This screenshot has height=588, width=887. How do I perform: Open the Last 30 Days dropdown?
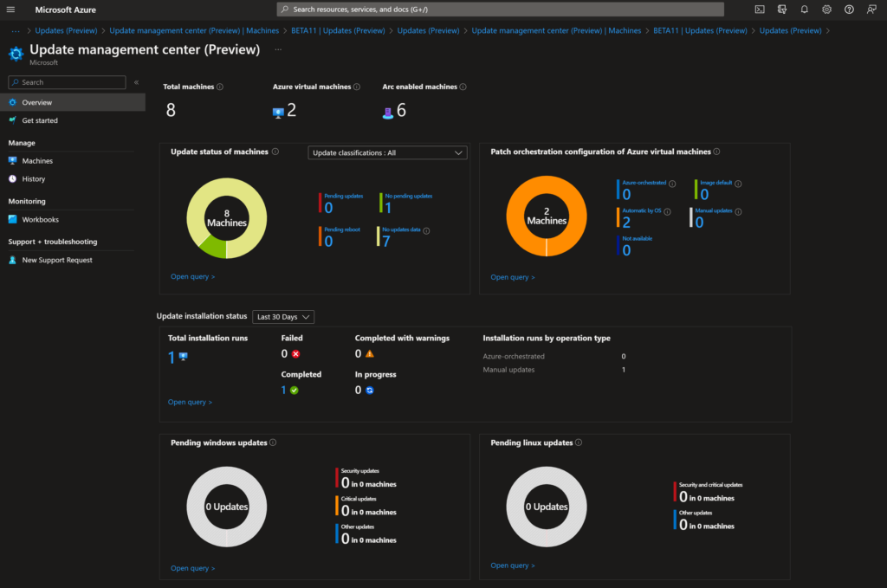[283, 317]
